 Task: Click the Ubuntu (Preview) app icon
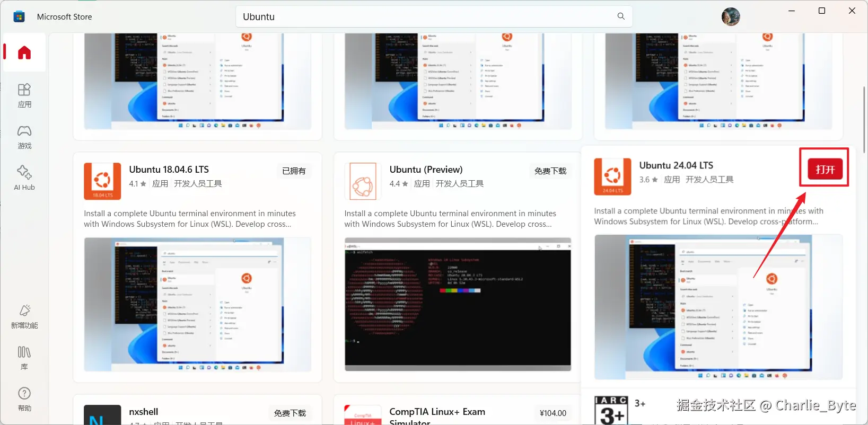point(363,181)
